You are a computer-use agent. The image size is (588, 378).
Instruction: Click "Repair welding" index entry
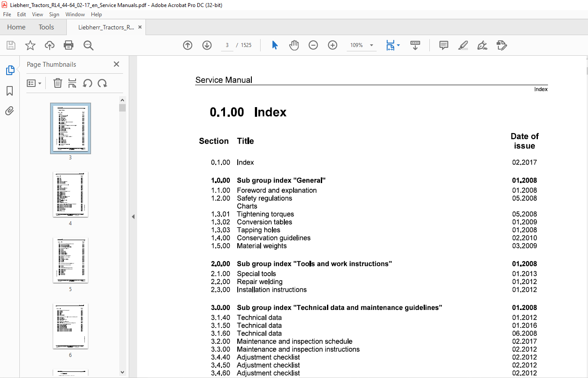pos(260,282)
